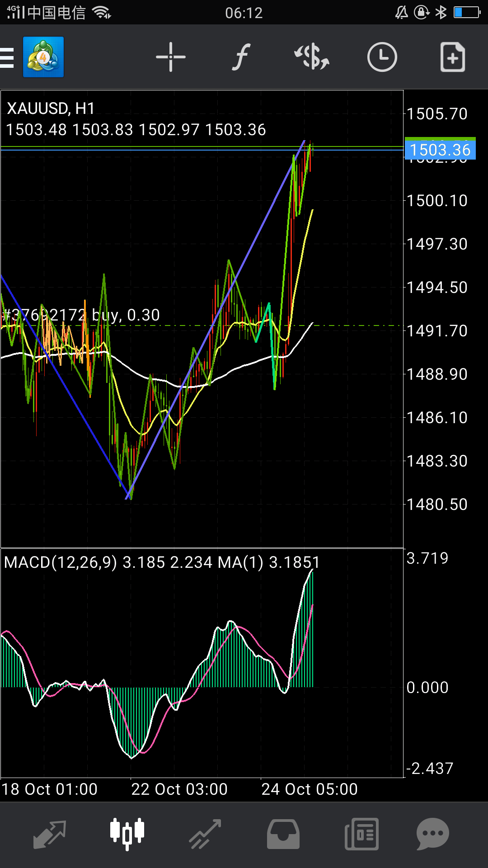Tap the XAUUSD, H1 chart title

(x=51, y=108)
